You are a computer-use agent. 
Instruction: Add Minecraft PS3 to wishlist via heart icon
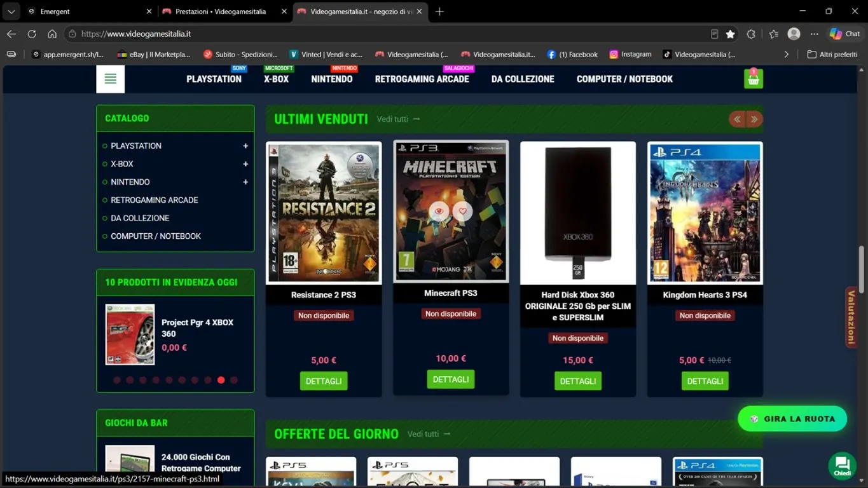point(463,211)
